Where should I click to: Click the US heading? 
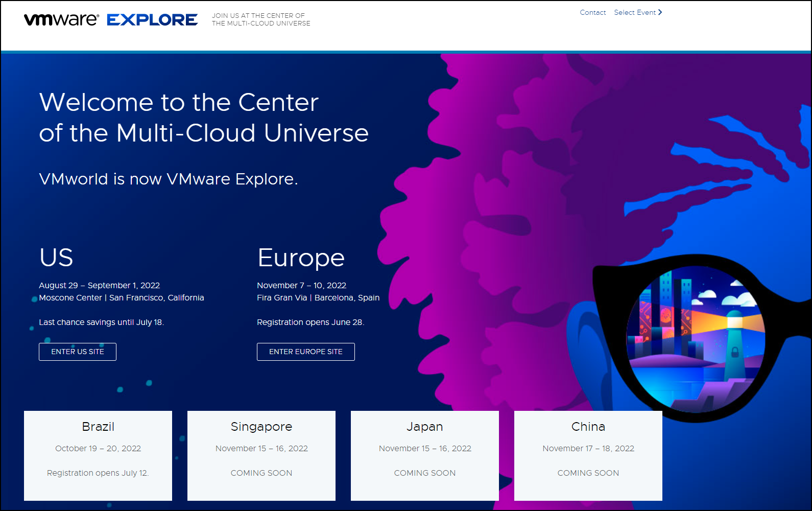[56, 258]
